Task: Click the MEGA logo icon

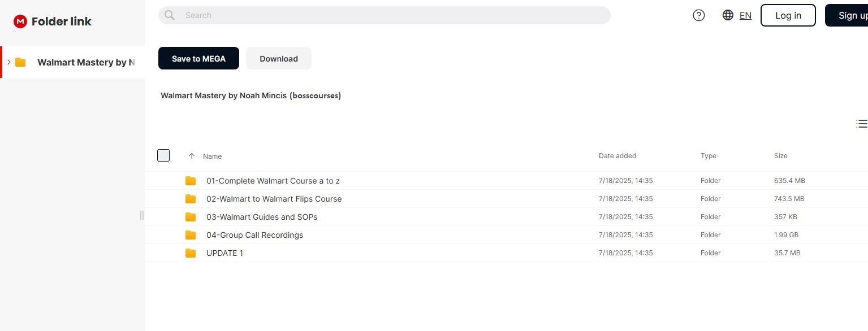Action: [20, 21]
